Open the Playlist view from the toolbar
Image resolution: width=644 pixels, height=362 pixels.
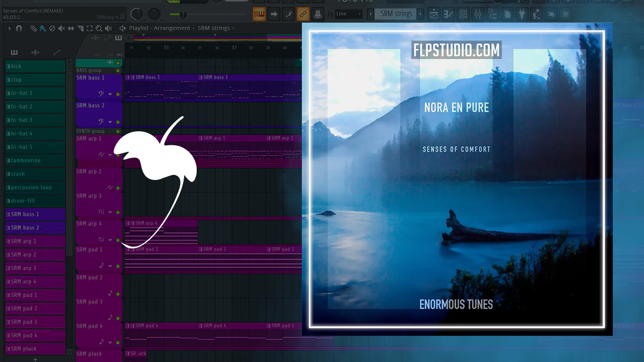(x=434, y=14)
